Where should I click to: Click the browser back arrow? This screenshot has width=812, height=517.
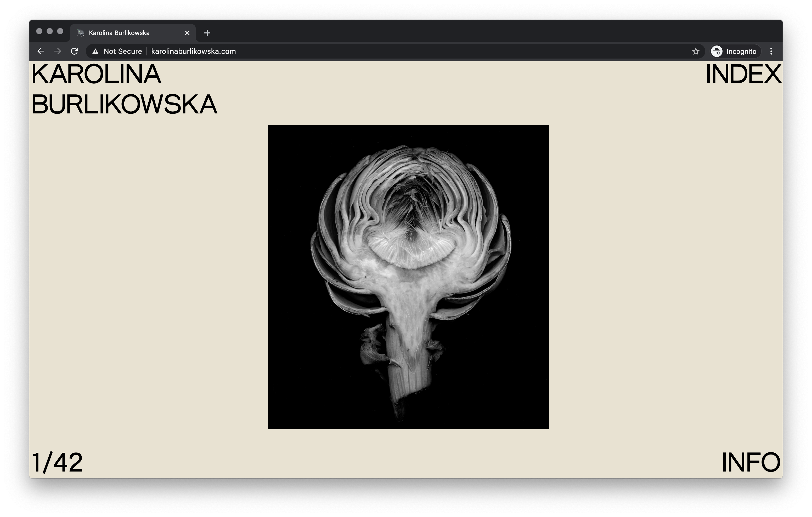click(41, 51)
